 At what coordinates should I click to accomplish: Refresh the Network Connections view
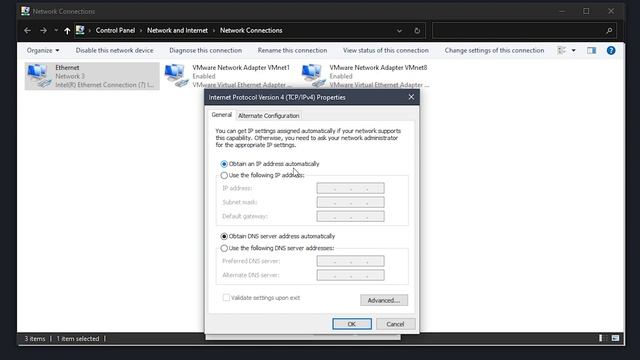click(417, 31)
